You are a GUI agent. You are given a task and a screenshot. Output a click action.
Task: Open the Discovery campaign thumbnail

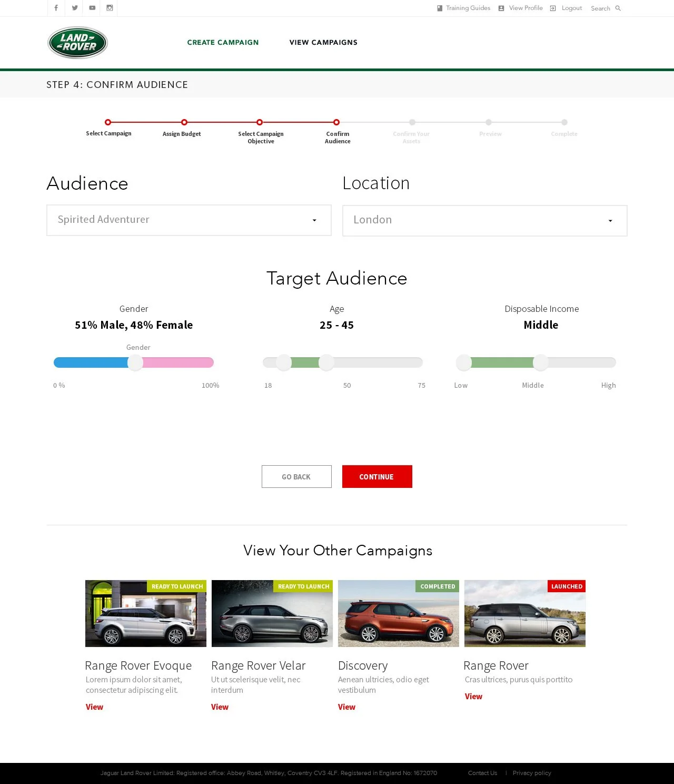(x=399, y=613)
